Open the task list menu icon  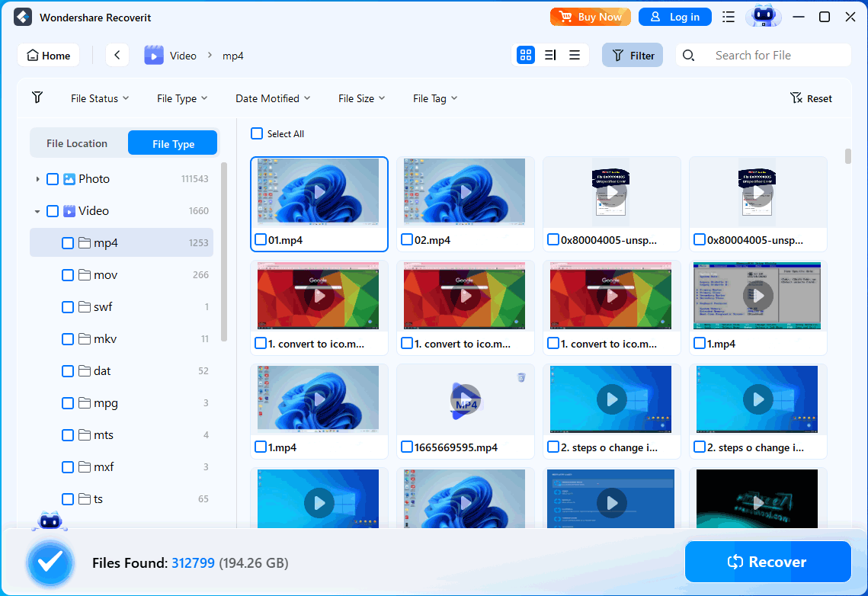click(729, 18)
